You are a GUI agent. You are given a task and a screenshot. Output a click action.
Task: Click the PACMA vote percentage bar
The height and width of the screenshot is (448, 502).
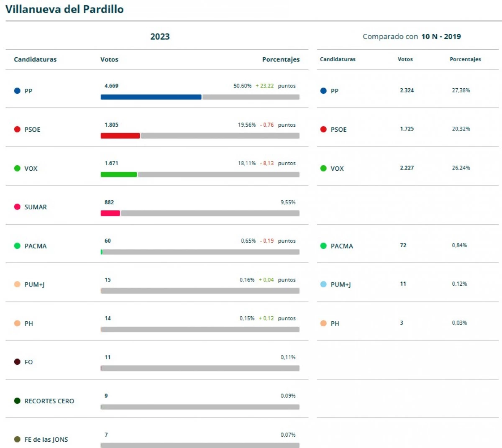[102, 252]
